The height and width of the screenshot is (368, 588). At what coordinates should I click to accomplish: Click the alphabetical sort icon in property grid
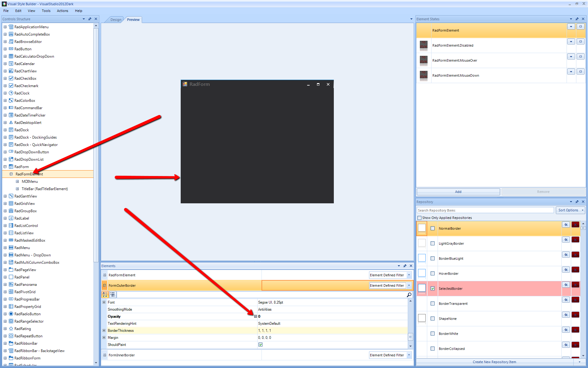click(105, 295)
